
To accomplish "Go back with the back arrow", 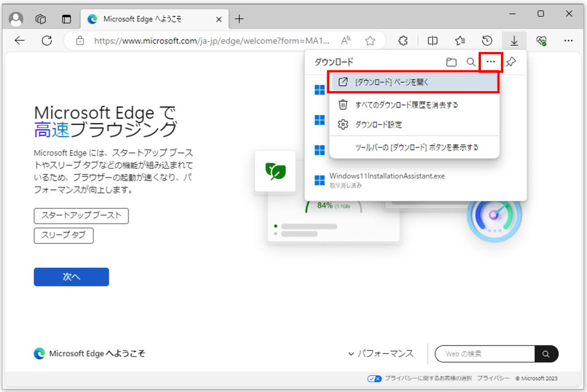I will point(19,41).
